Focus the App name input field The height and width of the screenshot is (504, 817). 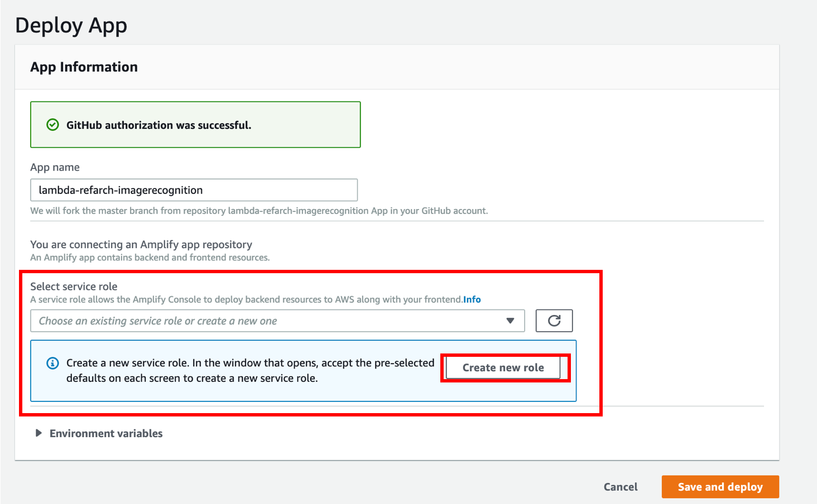pyautogui.click(x=194, y=190)
